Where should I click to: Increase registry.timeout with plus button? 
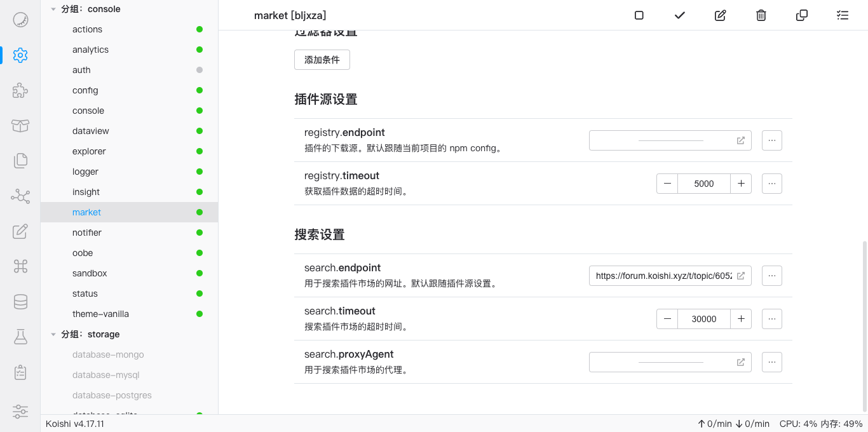[741, 184]
